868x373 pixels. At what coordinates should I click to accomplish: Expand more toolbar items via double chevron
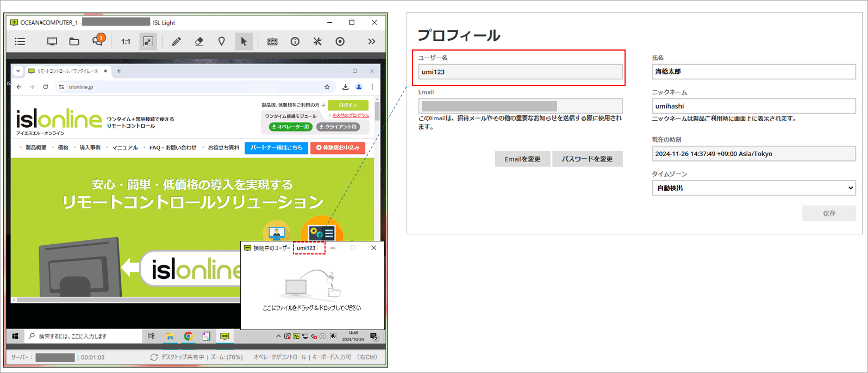(372, 41)
